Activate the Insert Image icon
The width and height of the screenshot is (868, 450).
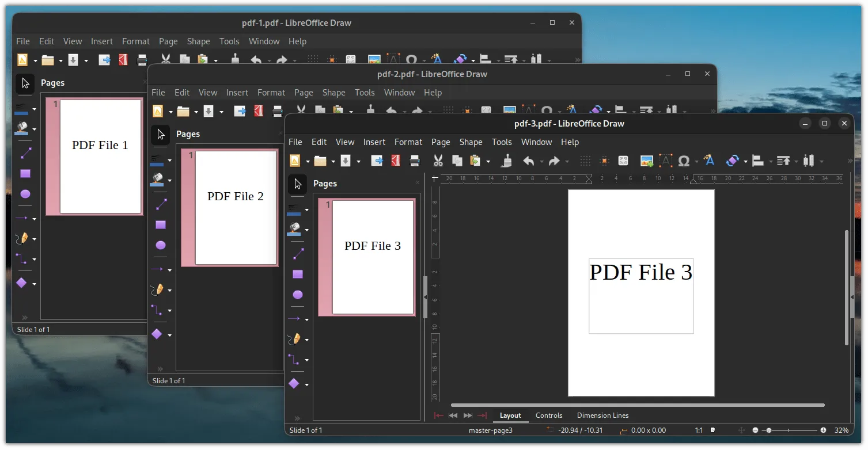click(646, 161)
